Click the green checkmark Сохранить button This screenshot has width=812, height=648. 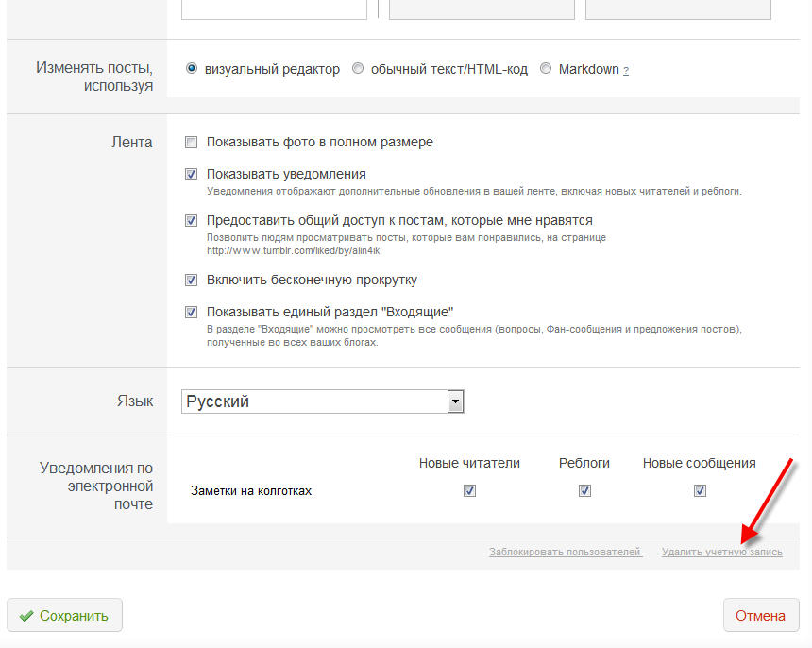click(x=65, y=615)
